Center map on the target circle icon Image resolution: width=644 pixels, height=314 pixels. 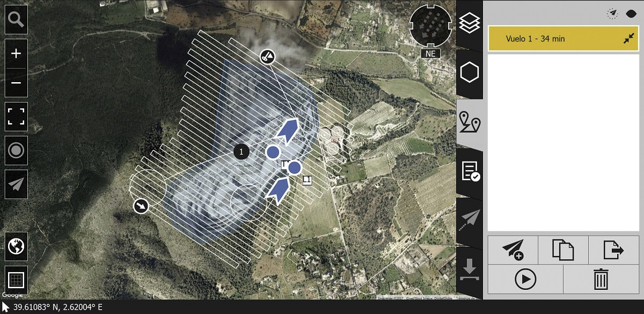[16, 150]
